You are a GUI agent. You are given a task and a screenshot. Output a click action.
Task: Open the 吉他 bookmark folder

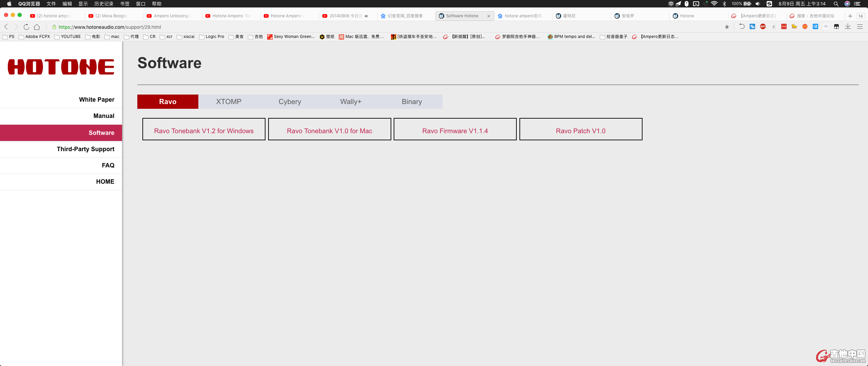255,37
